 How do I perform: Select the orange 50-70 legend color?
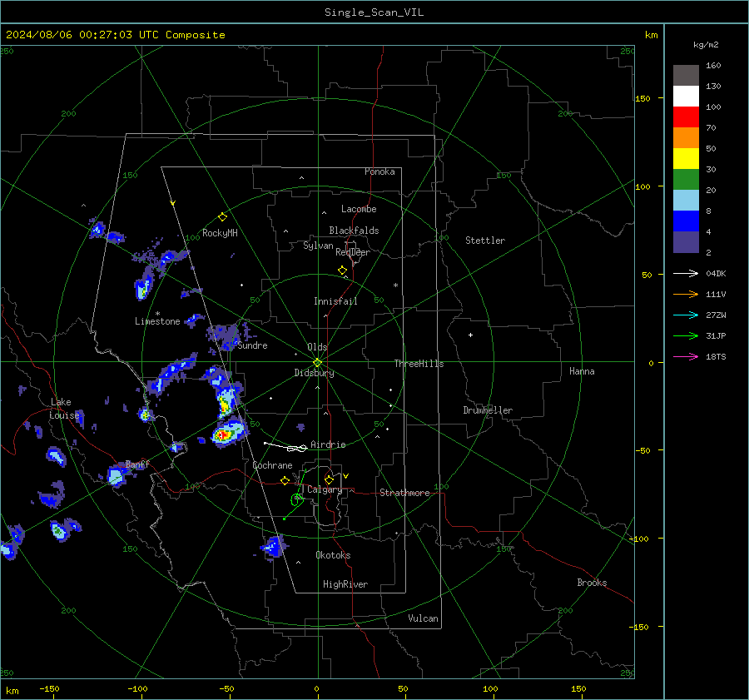[x=686, y=137]
